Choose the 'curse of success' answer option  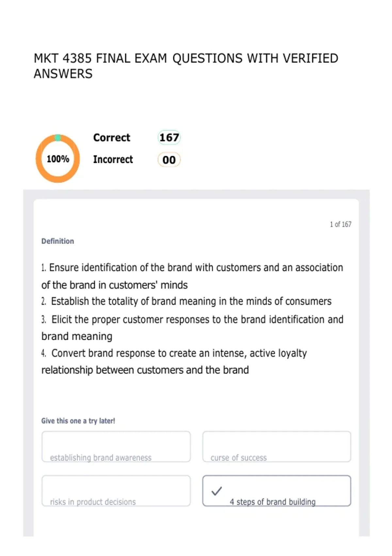pos(277,446)
